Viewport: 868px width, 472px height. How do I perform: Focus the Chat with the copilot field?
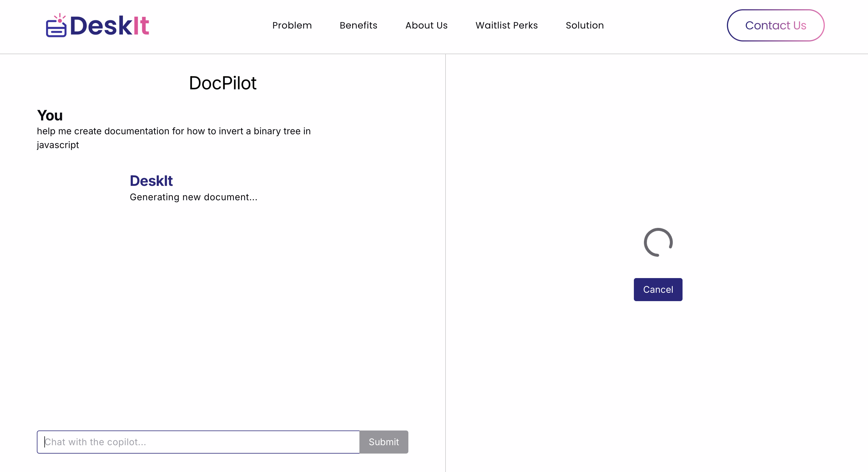pos(199,442)
